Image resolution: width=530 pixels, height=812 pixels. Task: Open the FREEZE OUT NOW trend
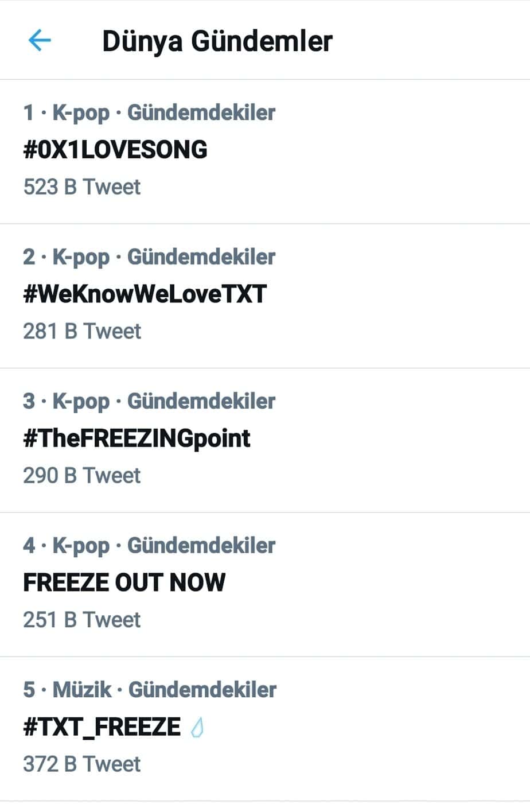tap(124, 582)
